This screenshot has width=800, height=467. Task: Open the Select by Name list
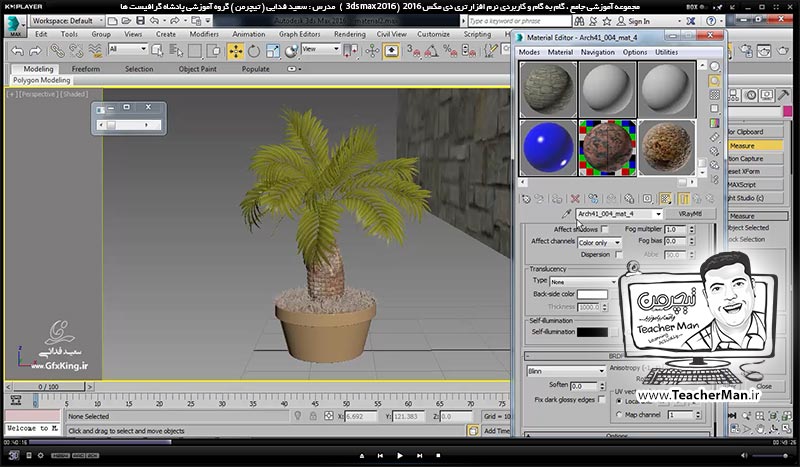(176, 51)
